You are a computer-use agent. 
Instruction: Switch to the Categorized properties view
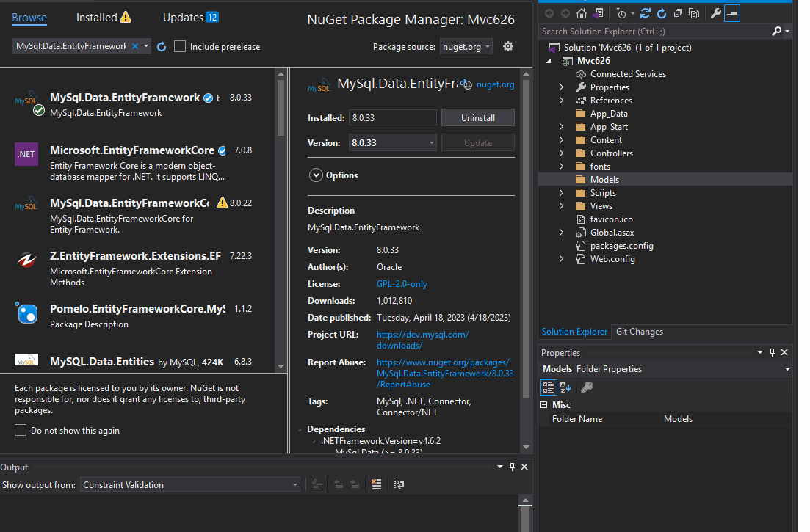(549, 387)
